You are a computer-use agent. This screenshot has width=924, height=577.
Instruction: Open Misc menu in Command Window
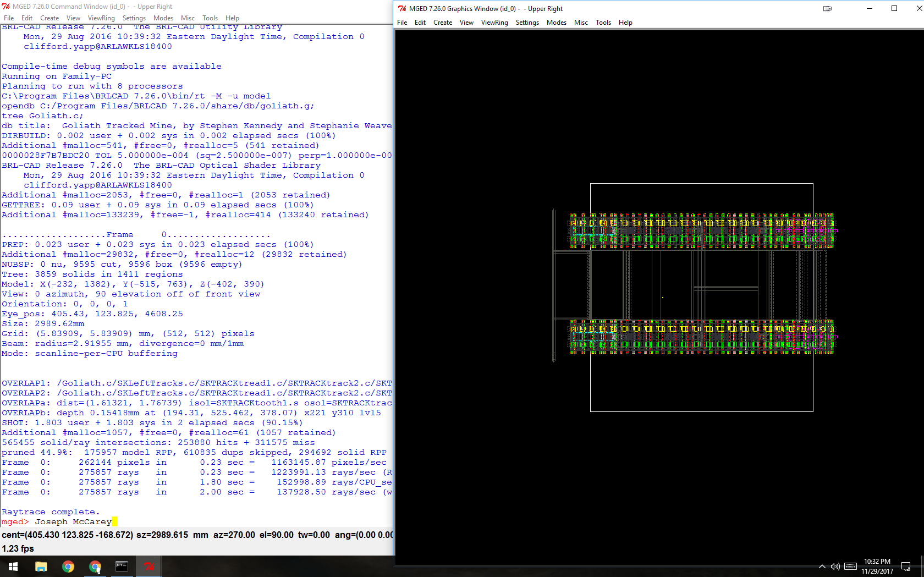(188, 18)
